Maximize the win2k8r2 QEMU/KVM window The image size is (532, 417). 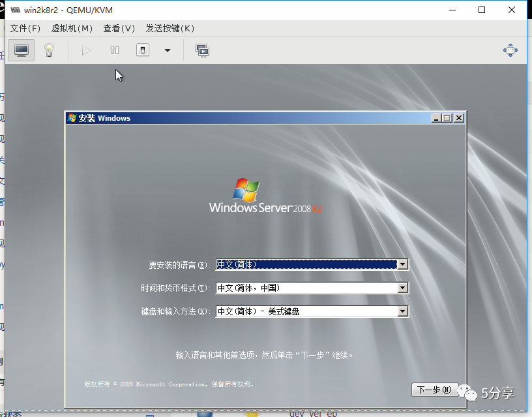pyautogui.click(x=481, y=10)
